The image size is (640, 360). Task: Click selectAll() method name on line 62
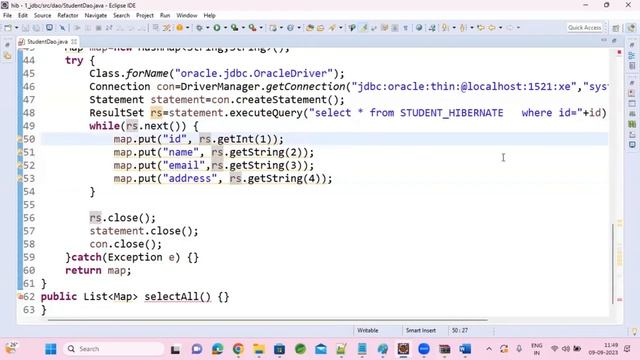(x=178, y=297)
